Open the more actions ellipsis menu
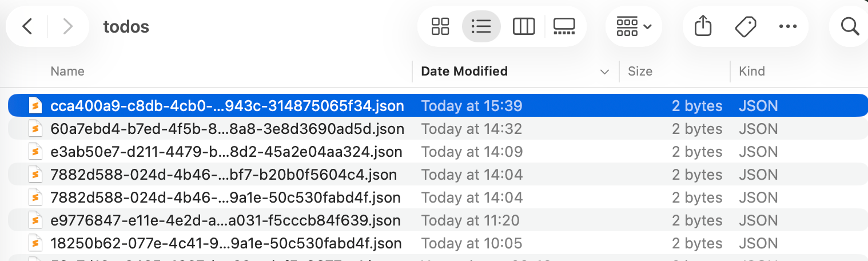The image size is (868, 261). tap(787, 26)
